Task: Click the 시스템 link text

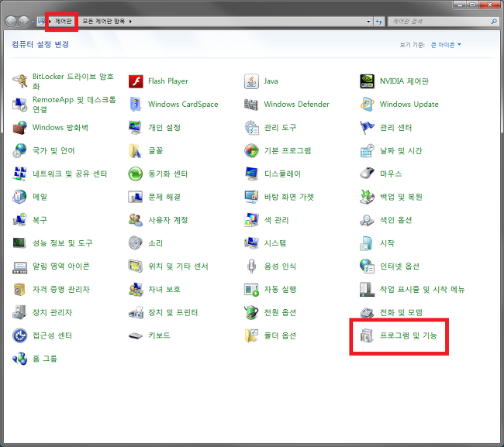Action: click(x=275, y=243)
